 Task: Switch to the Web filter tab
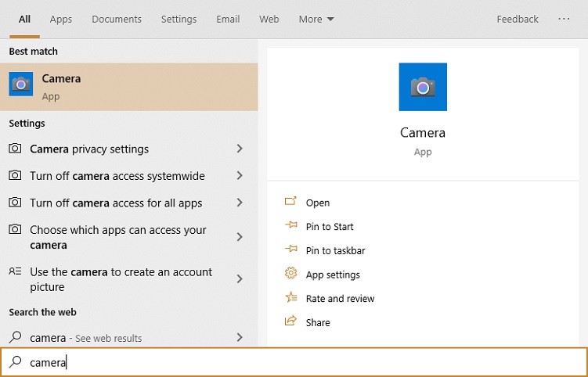pyautogui.click(x=269, y=19)
